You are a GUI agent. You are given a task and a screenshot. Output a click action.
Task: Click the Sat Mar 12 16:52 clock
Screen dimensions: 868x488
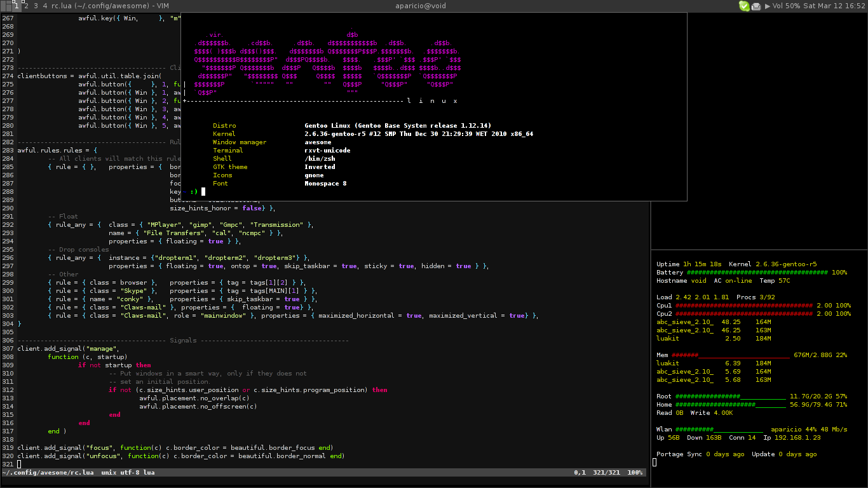834,6
